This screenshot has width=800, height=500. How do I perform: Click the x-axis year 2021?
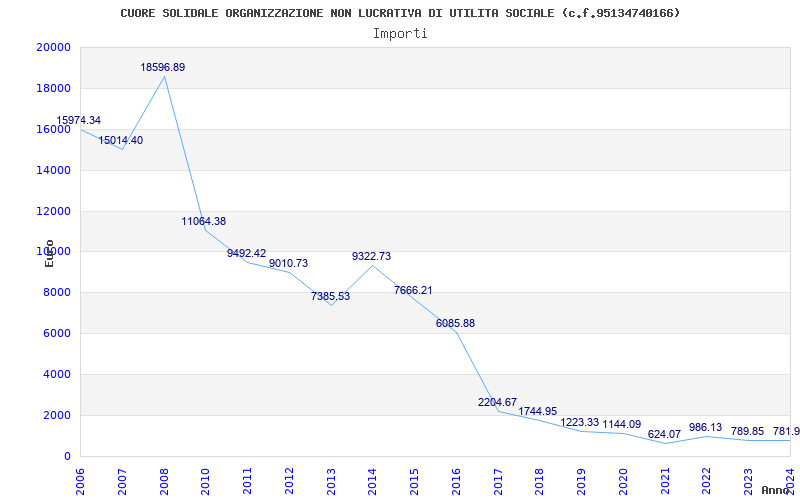[x=665, y=482]
